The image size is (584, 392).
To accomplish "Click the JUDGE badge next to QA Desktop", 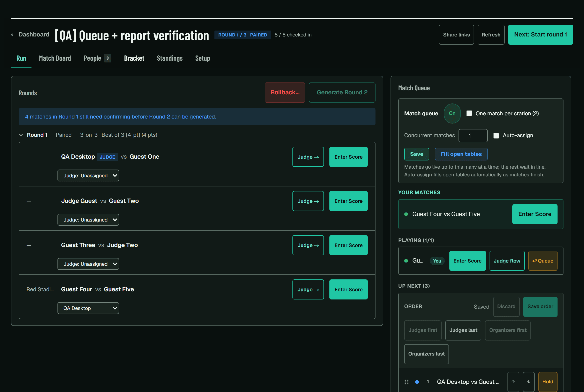I will [x=107, y=157].
